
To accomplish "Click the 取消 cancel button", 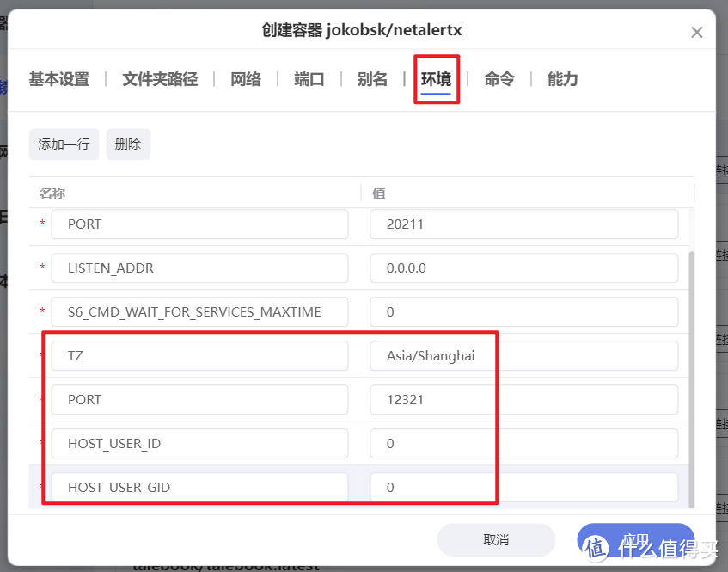I will tap(496, 539).
